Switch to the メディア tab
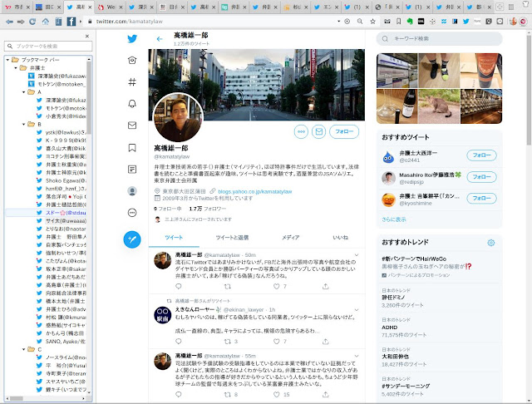The width and height of the screenshot is (532, 404). pyautogui.click(x=290, y=238)
